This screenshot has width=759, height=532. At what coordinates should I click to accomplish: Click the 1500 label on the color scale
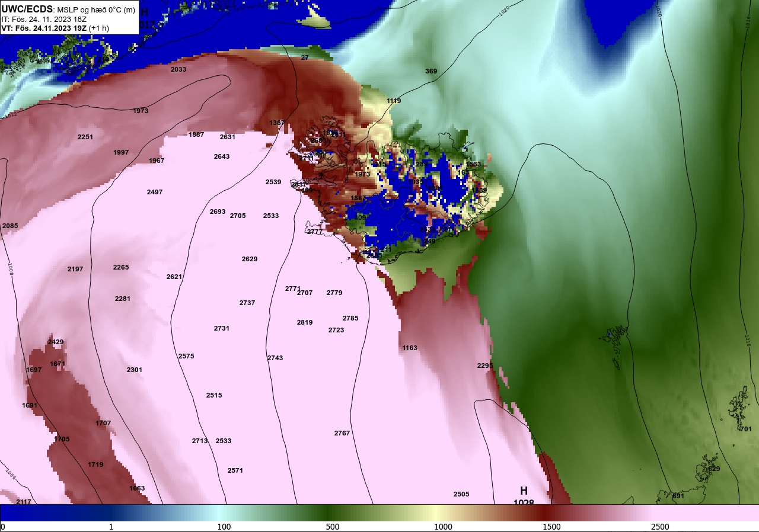[551, 527]
